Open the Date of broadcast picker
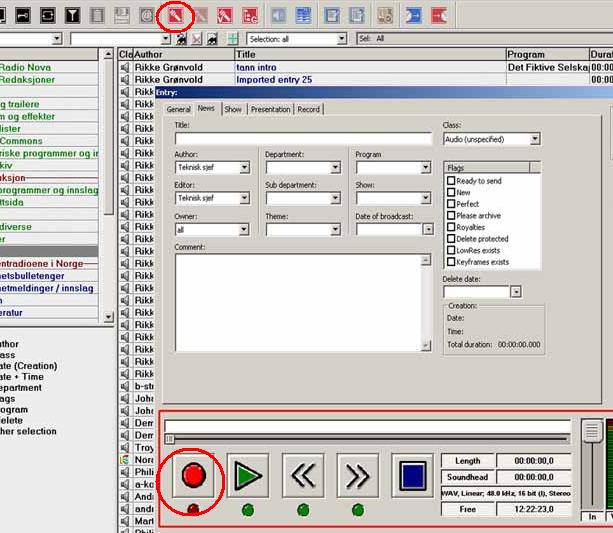 click(x=428, y=229)
